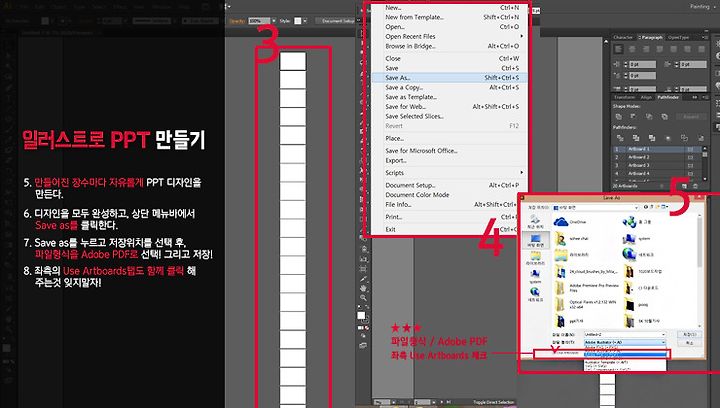Click the Minus Front shape mode icon

(x=633, y=117)
